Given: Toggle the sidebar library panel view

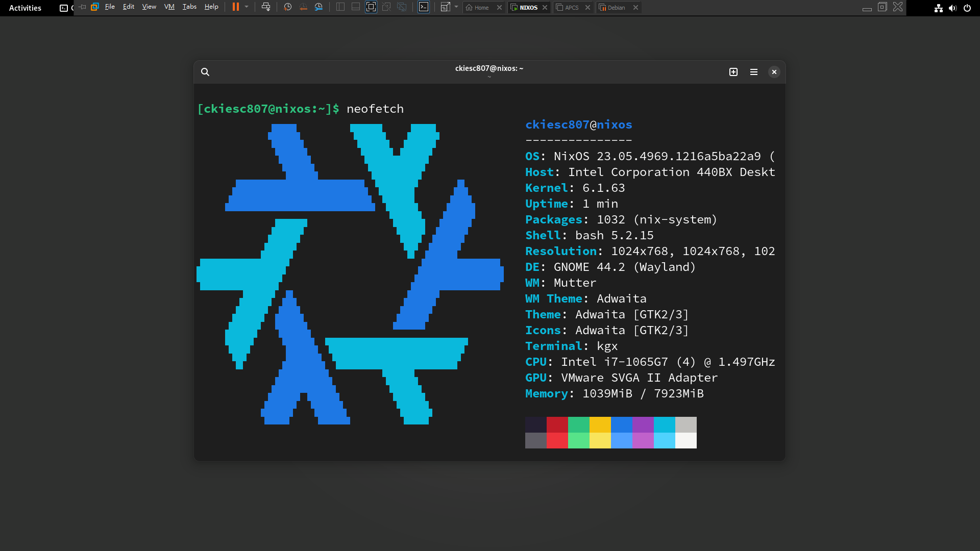Looking at the screenshot, I should [340, 7].
